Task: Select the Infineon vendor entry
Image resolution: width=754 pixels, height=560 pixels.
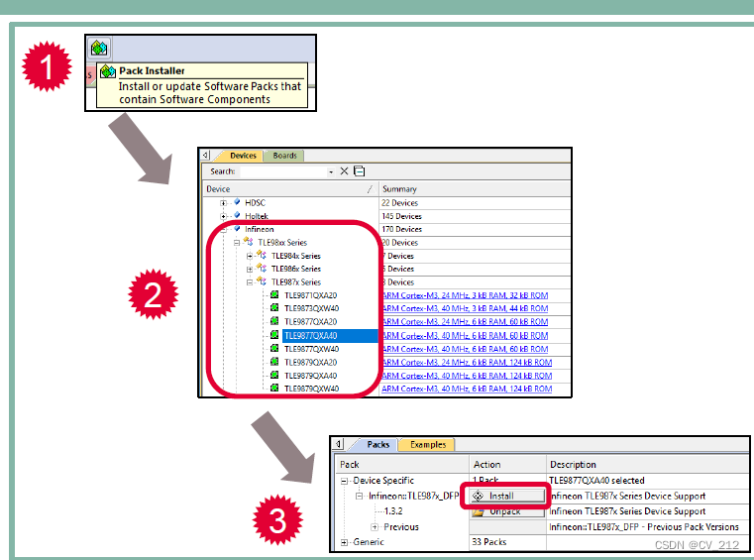Action: pos(260,230)
